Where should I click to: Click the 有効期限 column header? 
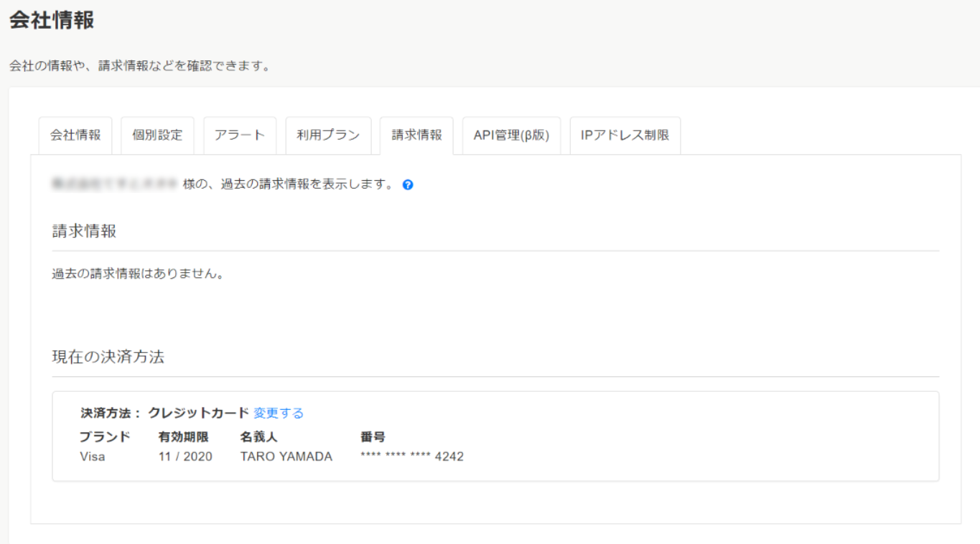pos(183,437)
